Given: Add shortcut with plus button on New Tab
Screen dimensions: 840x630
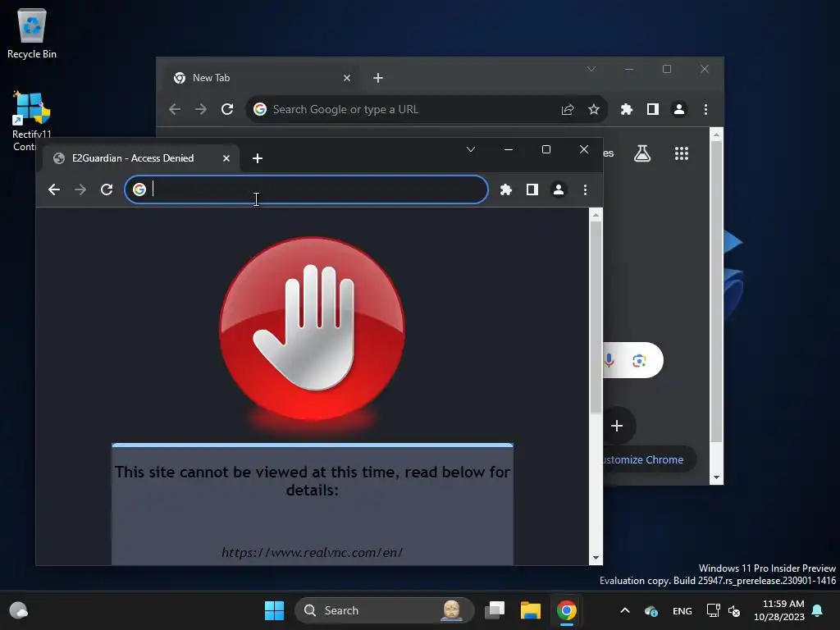Looking at the screenshot, I should click(617, 426).
